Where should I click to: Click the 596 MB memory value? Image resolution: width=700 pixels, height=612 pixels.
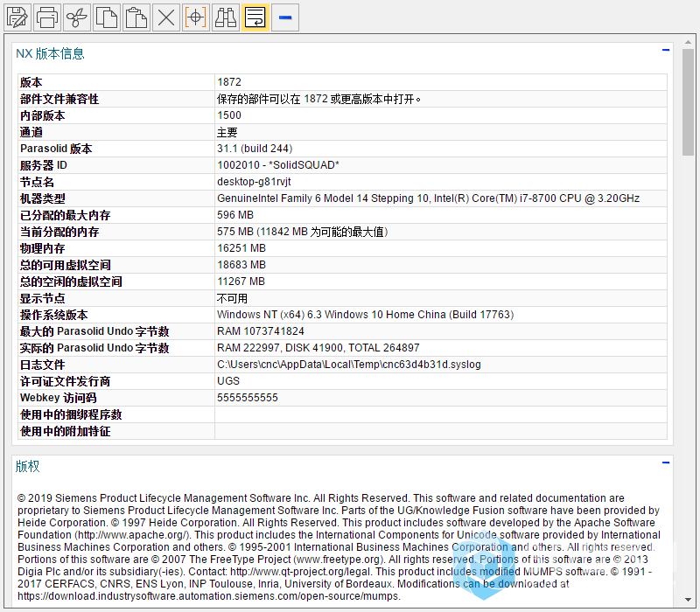point(235,215)
